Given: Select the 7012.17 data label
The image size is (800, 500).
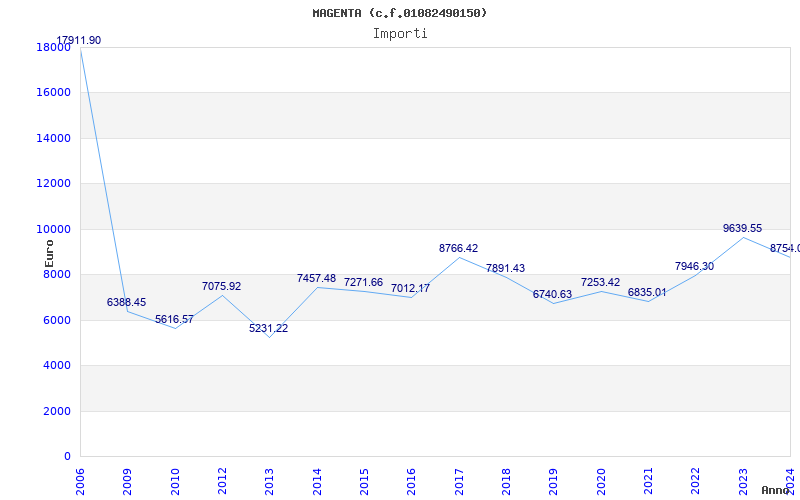Looking at the screenshot, I should (410, 288).
